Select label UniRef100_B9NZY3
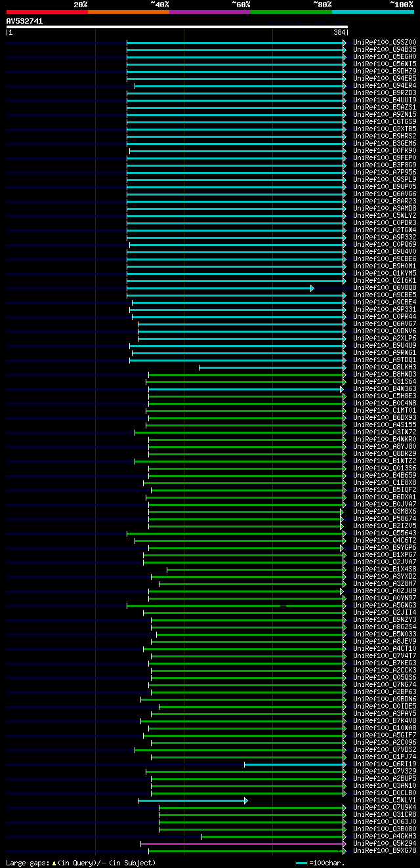 point(385,620)
